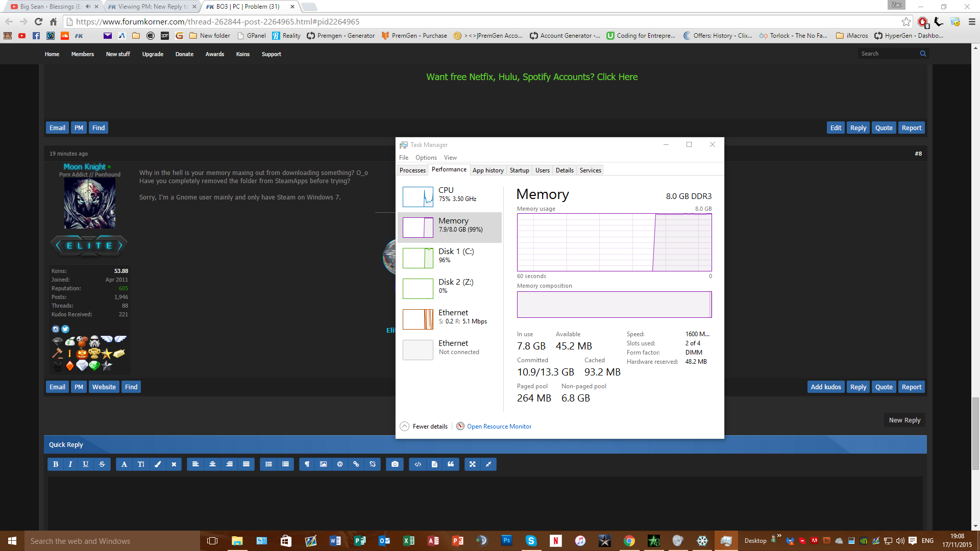Open Chrome from the Windows taskbar
Viewport: 980px width, 551px height.
point(629,541)
